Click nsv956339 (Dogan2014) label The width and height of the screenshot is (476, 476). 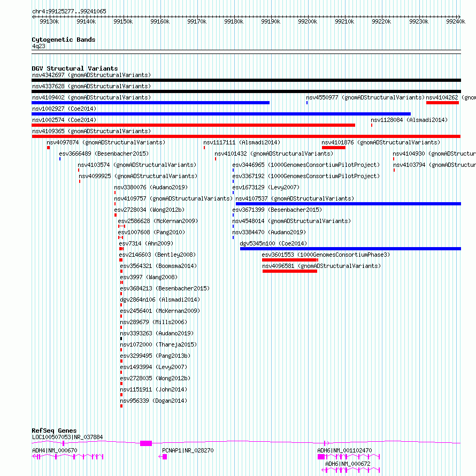[x=153, y=401]
